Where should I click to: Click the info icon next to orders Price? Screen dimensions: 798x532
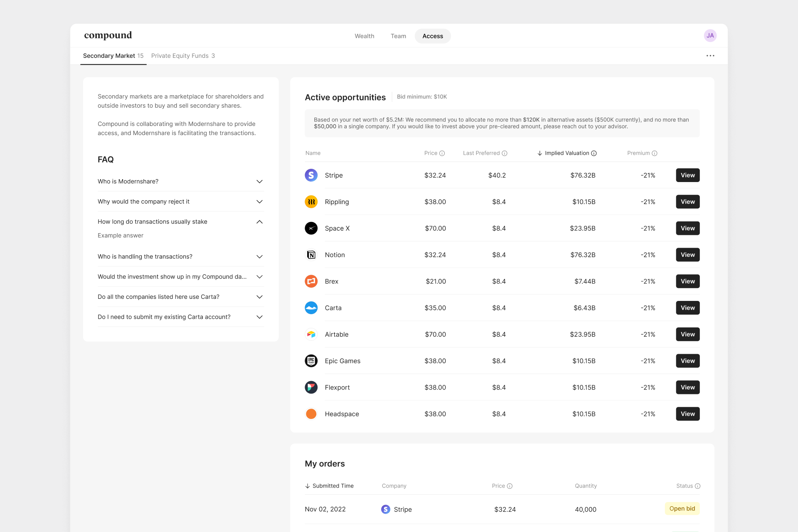(510, 486)
